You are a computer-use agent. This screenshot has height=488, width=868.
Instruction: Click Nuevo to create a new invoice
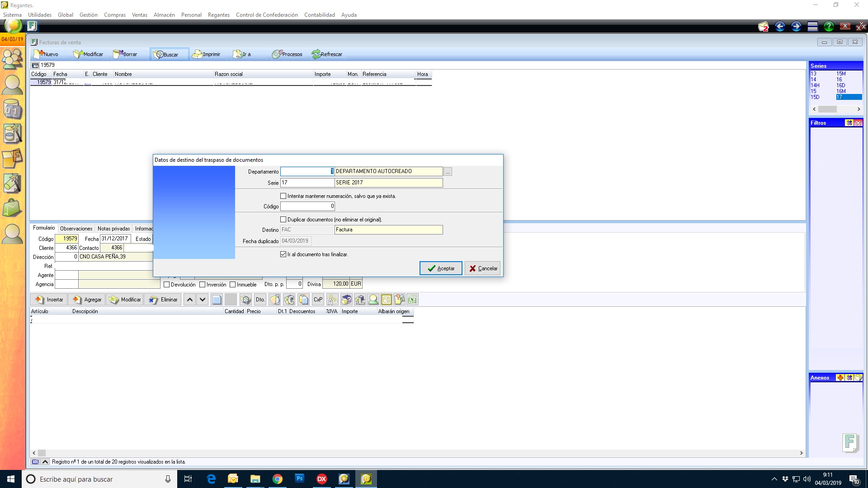tap(46, 54)
